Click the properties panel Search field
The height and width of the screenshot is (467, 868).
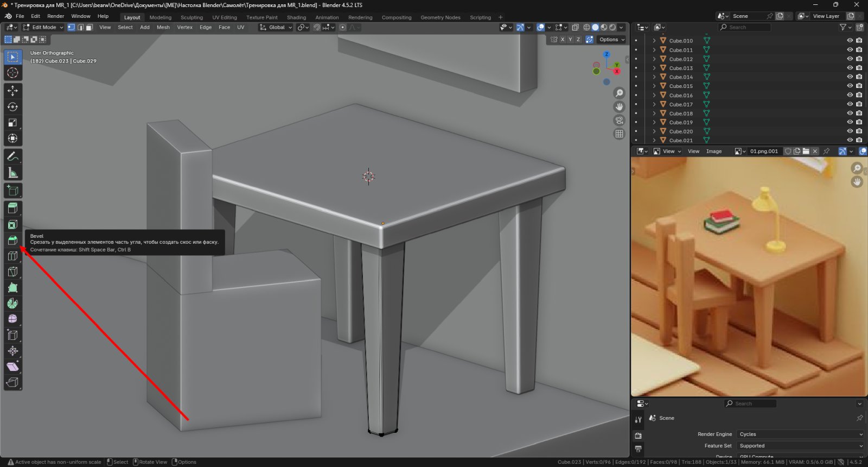coord(750,403)
